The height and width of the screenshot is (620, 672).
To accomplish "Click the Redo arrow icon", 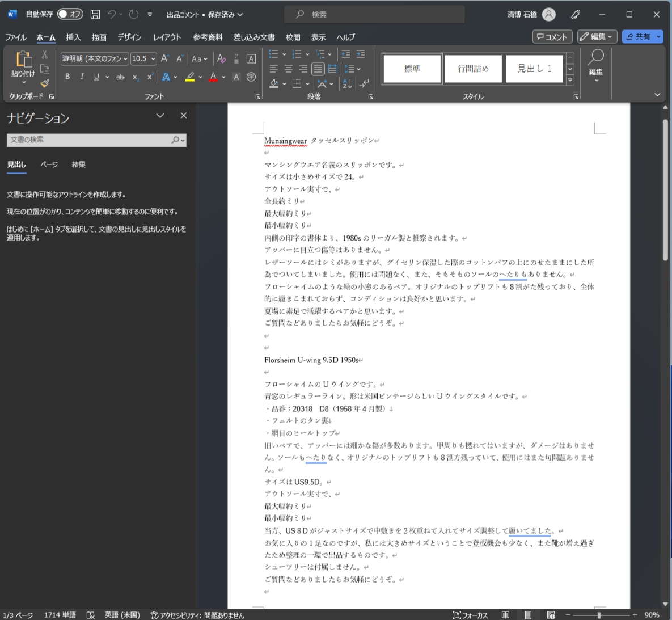I will point(134,15).
